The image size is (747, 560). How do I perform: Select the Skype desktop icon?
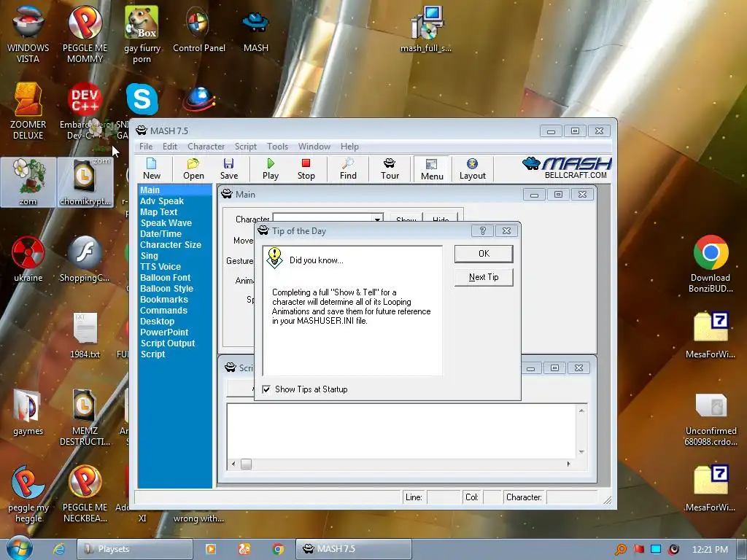point(142,99)
